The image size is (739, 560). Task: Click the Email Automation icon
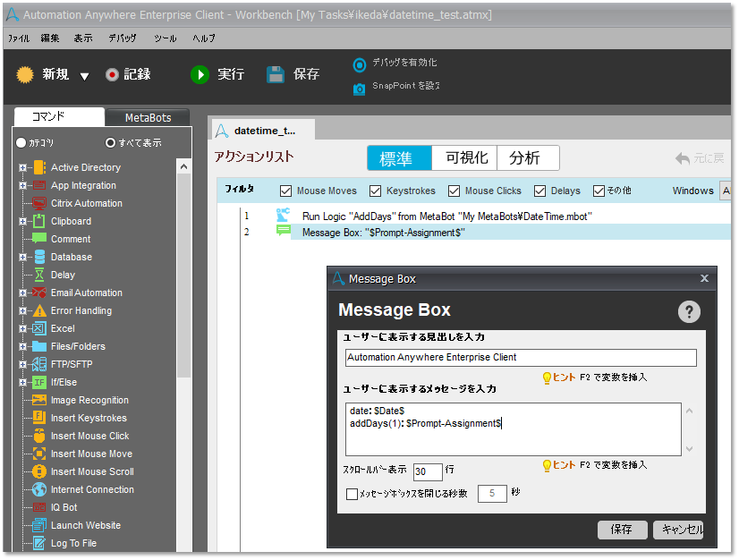click(39, 293)
